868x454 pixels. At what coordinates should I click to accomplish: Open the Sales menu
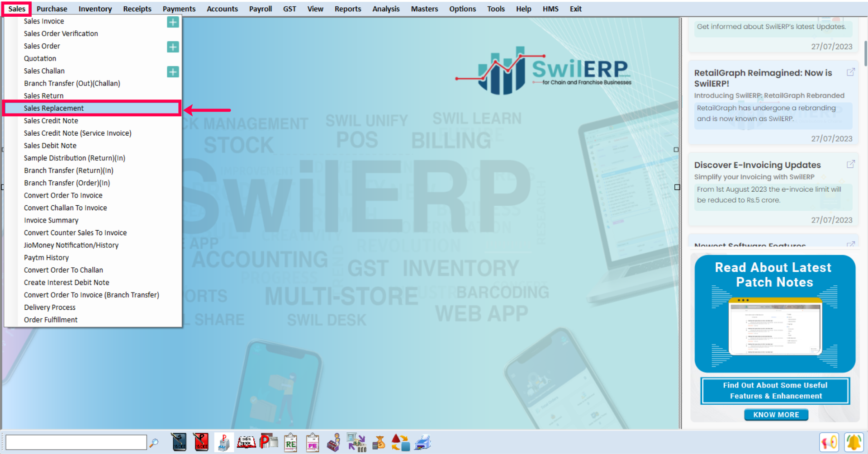[x=17, y=9]
